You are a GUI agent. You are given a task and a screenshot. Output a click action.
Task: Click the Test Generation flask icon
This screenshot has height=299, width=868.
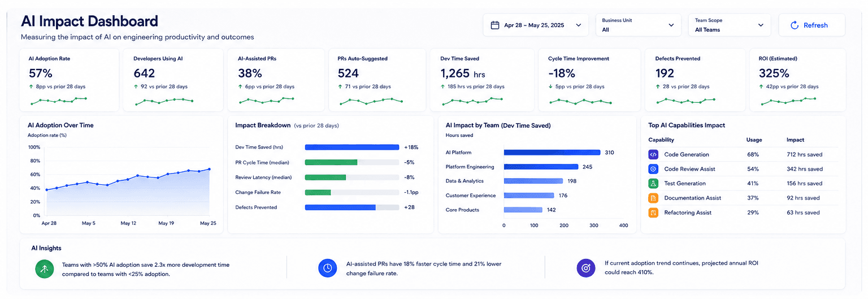pyautogui.click(x=653, y=184)
